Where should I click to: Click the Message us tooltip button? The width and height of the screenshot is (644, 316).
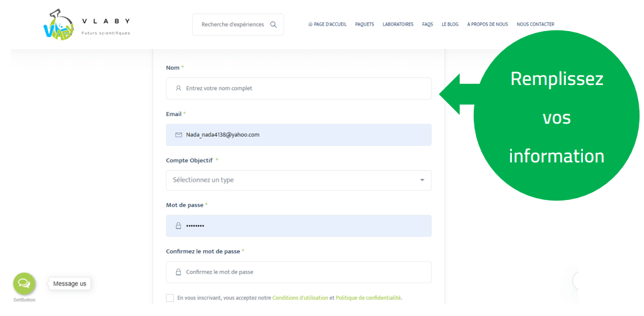(69, 284)
